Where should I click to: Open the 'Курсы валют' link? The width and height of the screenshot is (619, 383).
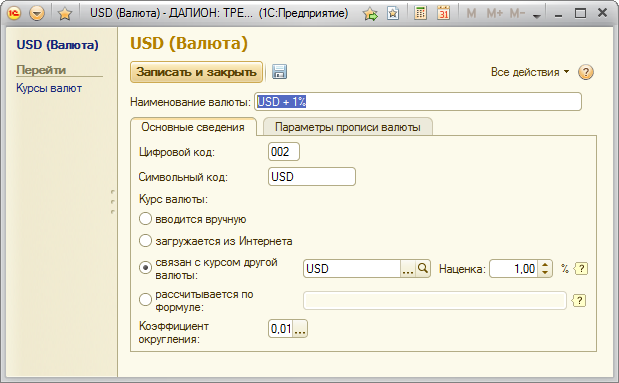[49, 88]
